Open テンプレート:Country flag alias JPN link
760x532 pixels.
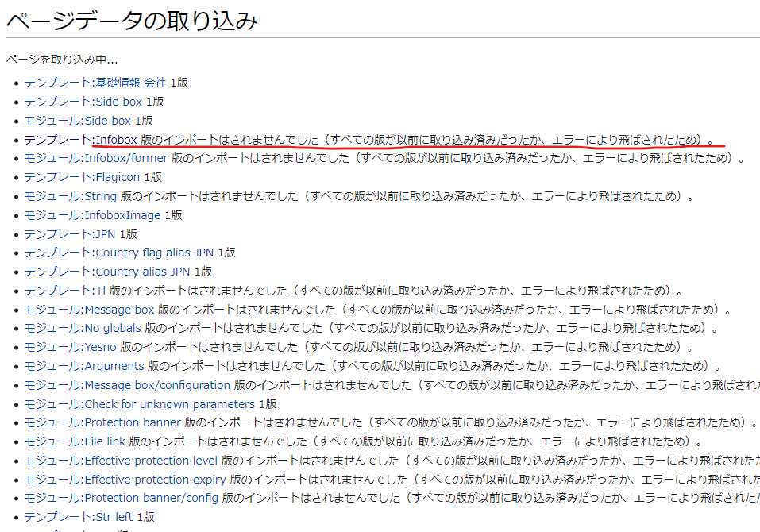click(x=118, y=253)
